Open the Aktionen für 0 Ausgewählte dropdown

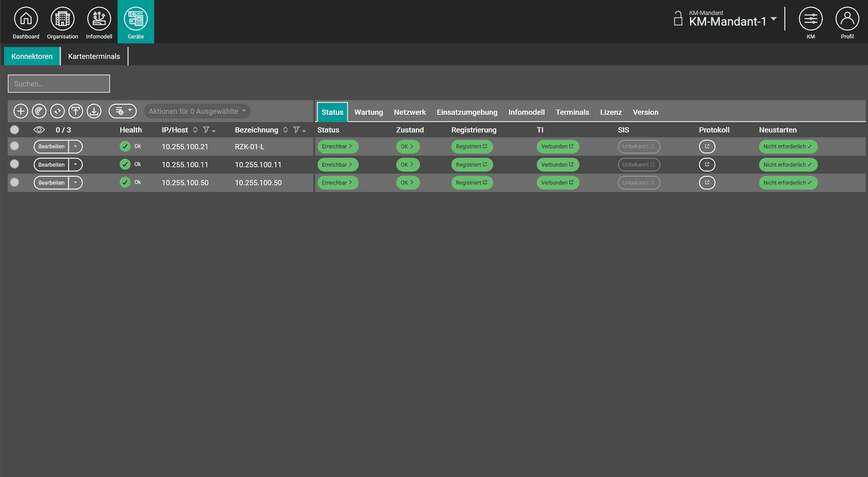196,111
